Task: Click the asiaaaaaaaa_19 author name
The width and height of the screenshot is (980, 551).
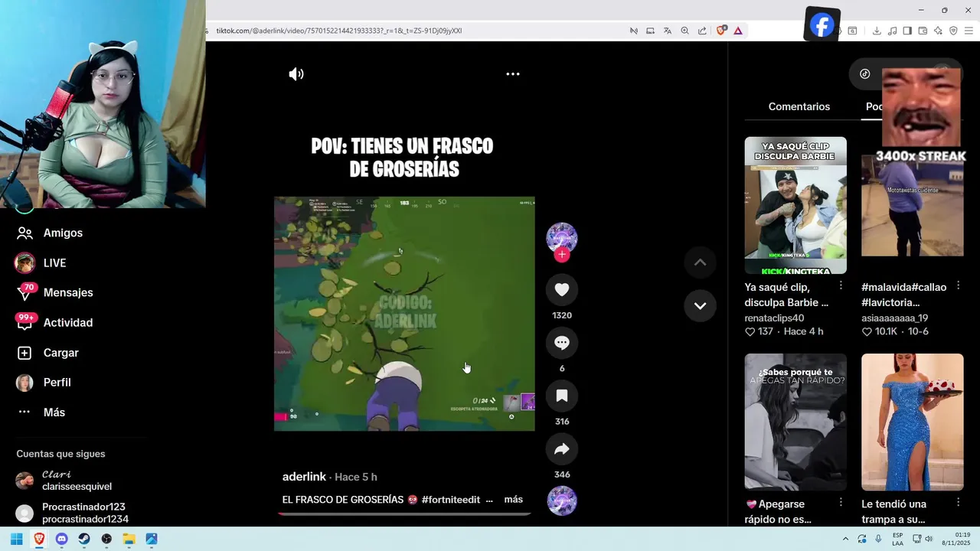Action: click(894, 318)
